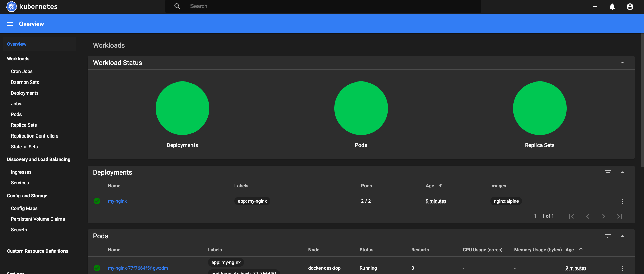The image size is (644, 274).
Task: Select Overview in the sidebar
Action: click(16, 44)
